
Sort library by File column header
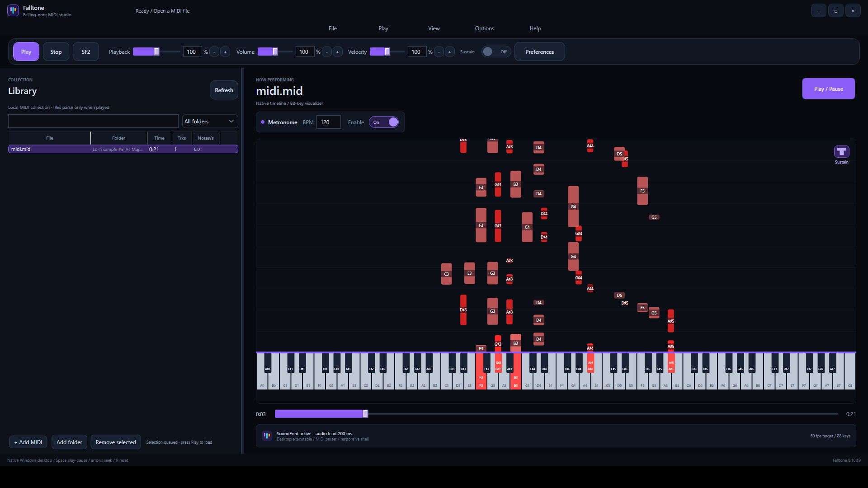[x=50, y=138]
